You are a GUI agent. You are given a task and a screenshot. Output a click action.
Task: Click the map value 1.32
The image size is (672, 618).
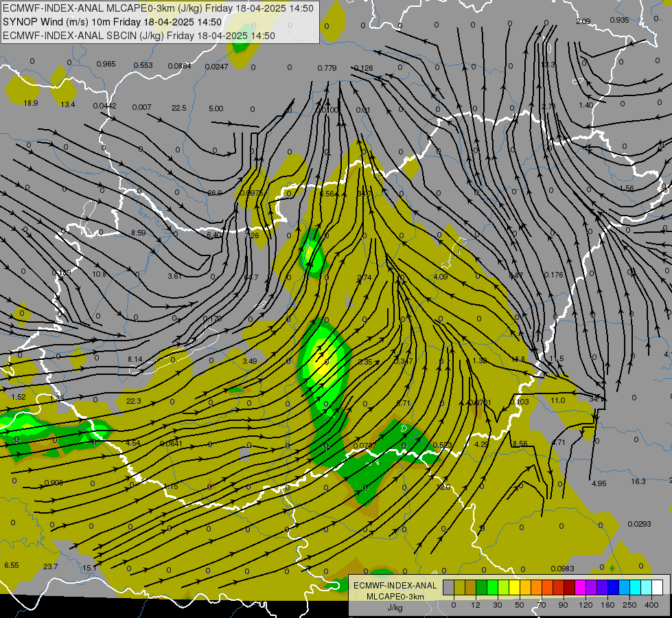479,360
